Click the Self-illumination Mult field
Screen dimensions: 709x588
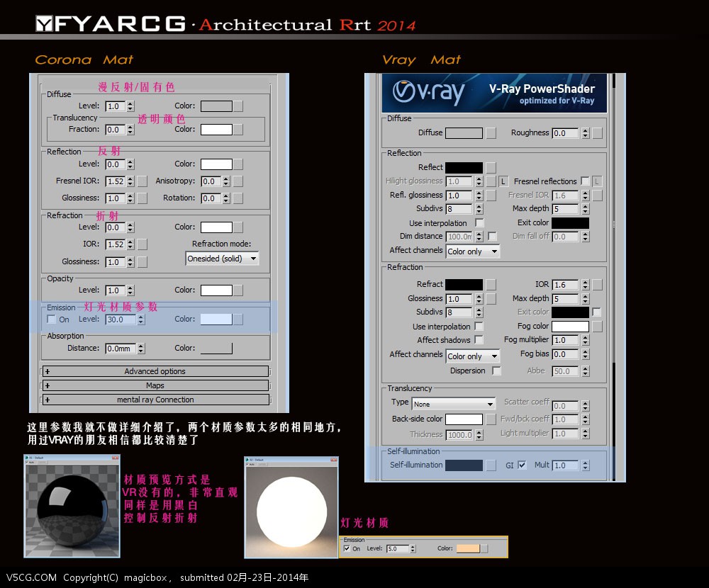tap(565, 465)
